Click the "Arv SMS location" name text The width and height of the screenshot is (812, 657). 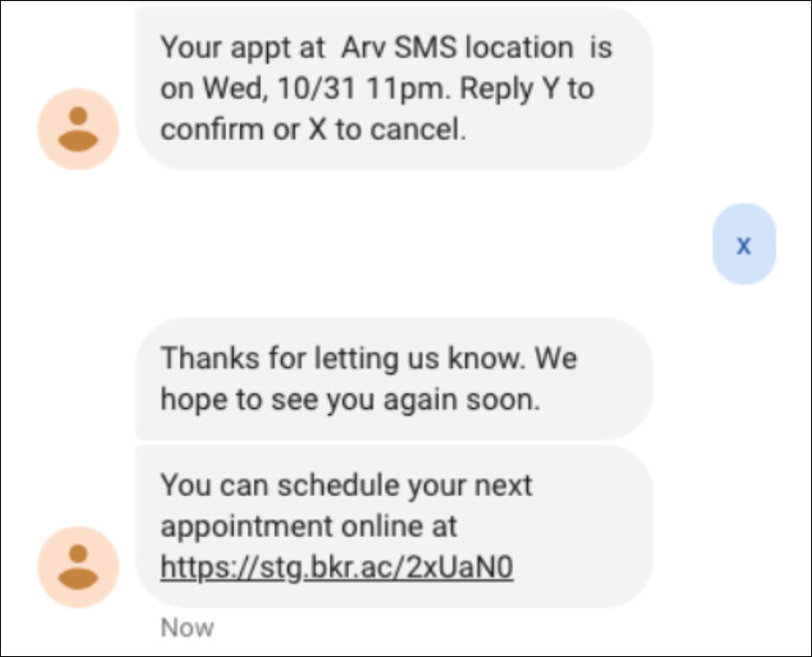pos(457,47)
